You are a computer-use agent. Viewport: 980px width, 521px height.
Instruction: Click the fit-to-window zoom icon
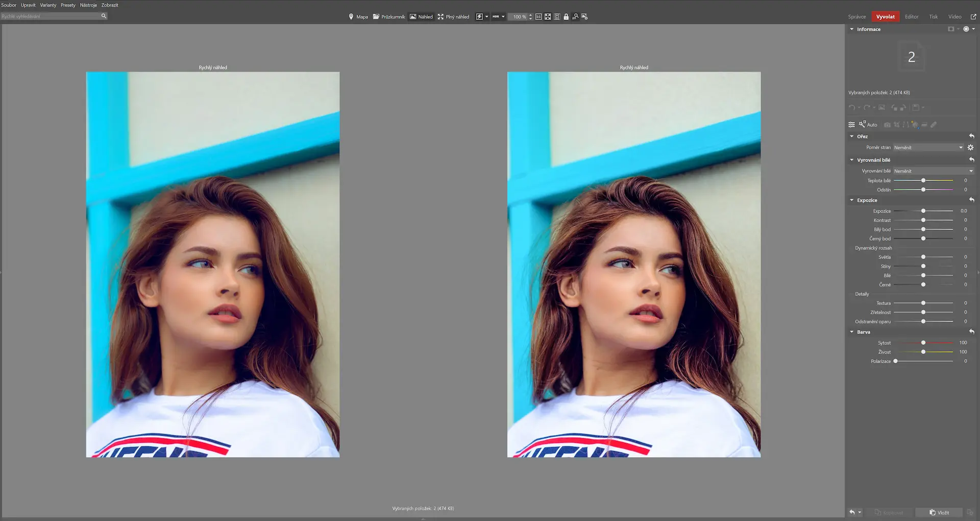click(x=548, y=17)
